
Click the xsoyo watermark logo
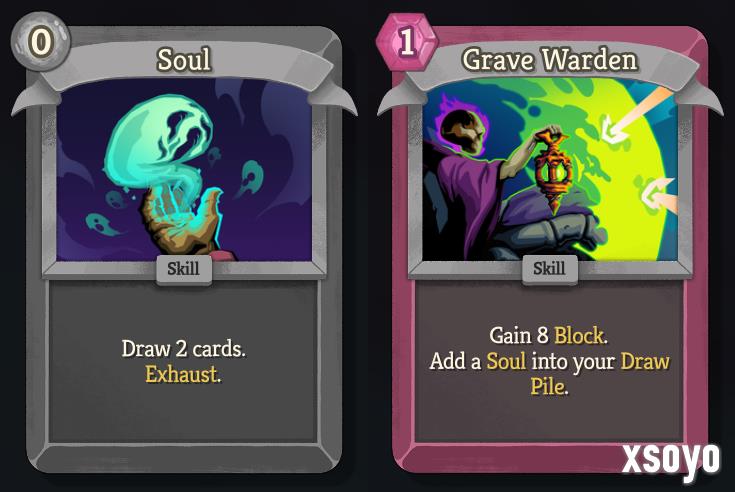click(x=670, y=458)
